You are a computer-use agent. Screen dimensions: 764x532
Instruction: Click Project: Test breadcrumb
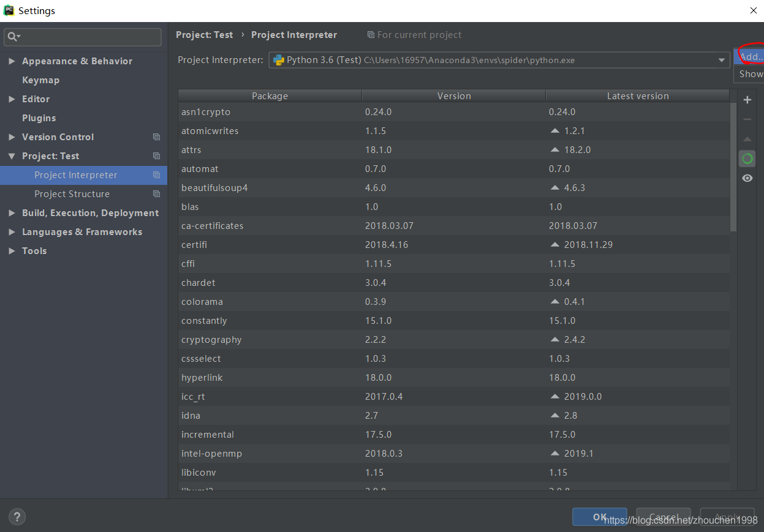[204, 35]
